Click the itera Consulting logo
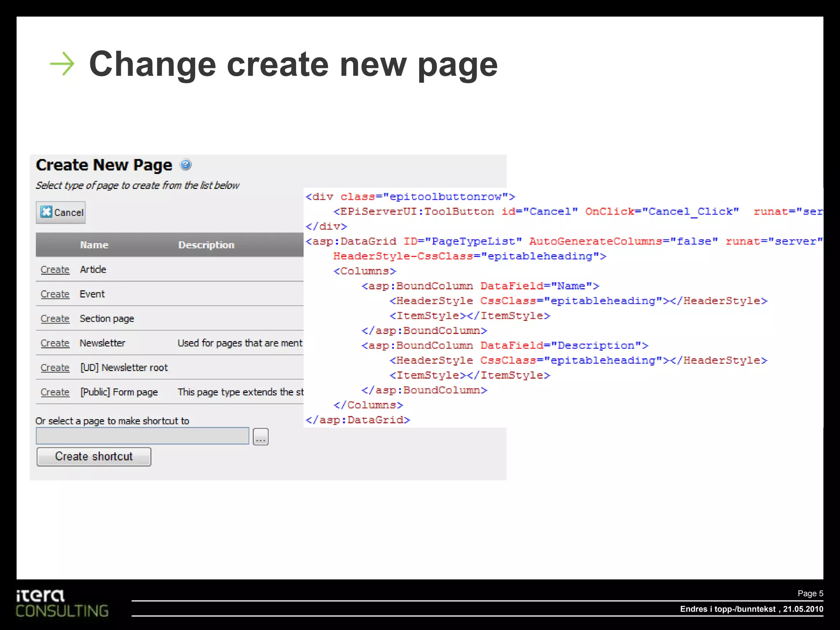This screenshot has height=630, width=840. [62, 603]
